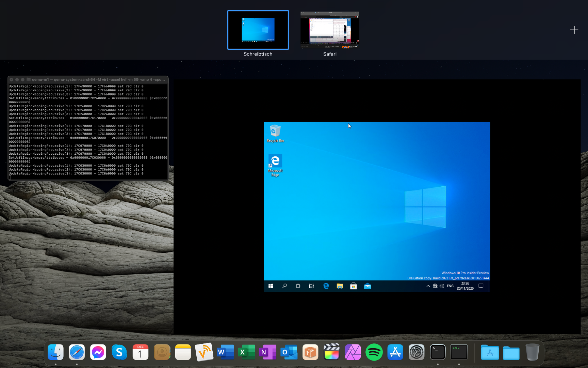Open File Explorer from the Windows taskbar

(x=340, y=286)
